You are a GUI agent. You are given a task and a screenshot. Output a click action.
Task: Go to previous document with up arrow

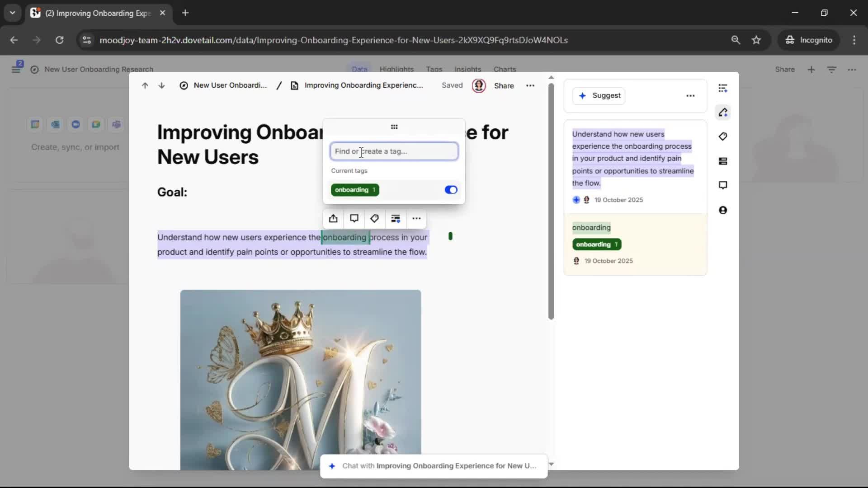click(x=145, y=85)
